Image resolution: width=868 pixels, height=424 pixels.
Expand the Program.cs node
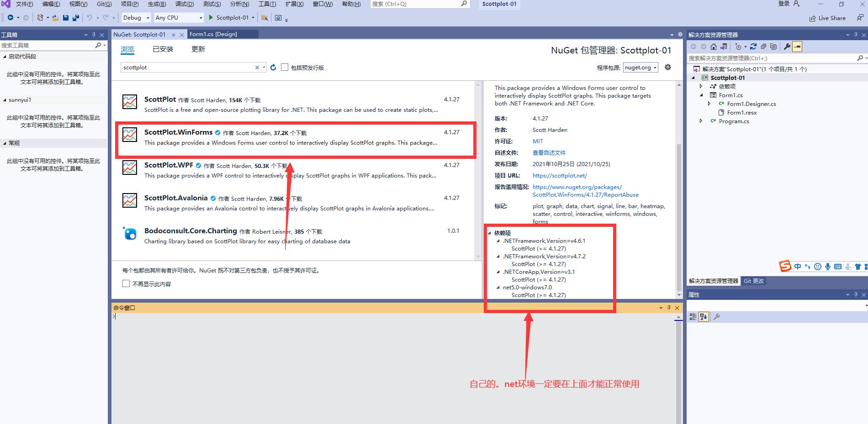[701, 121]
